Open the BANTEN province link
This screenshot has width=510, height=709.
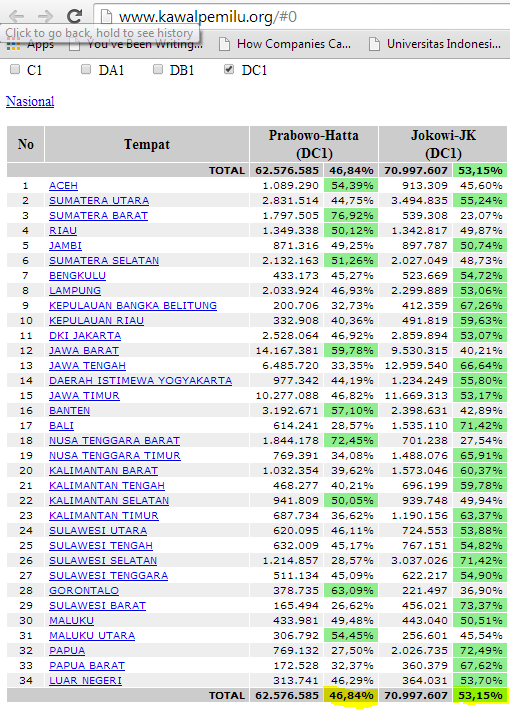click(x=69, y=410)
